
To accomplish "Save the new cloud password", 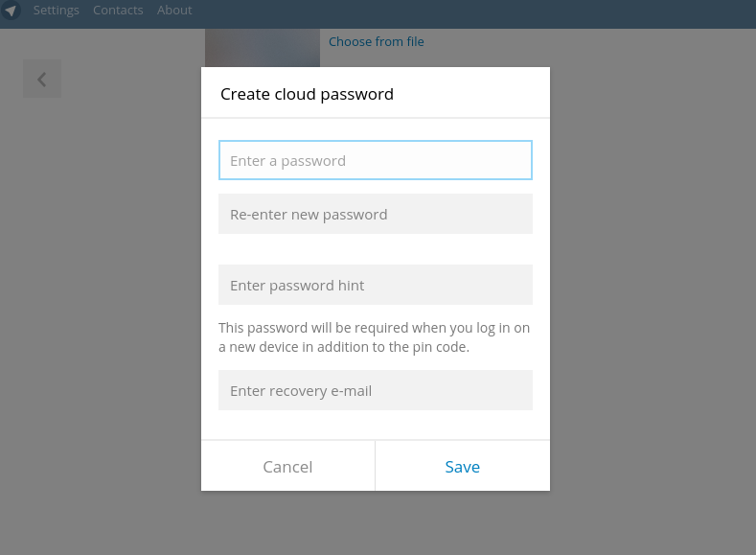I will (x=462, y=467).
